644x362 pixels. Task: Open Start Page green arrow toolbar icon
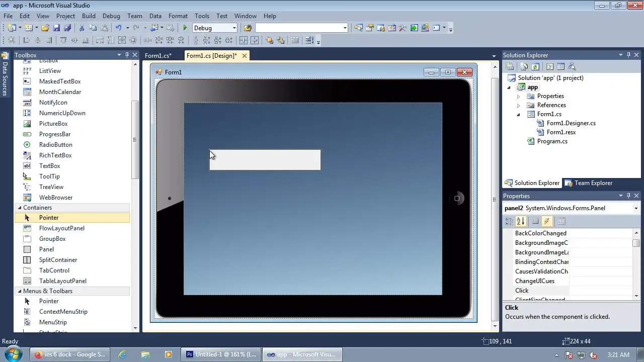click(414, 28)
